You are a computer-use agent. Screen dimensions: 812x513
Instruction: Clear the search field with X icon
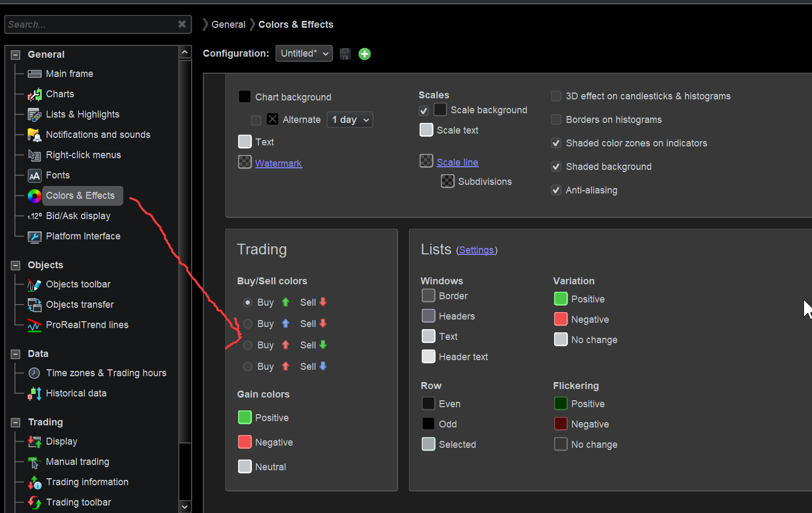(182, 24)
